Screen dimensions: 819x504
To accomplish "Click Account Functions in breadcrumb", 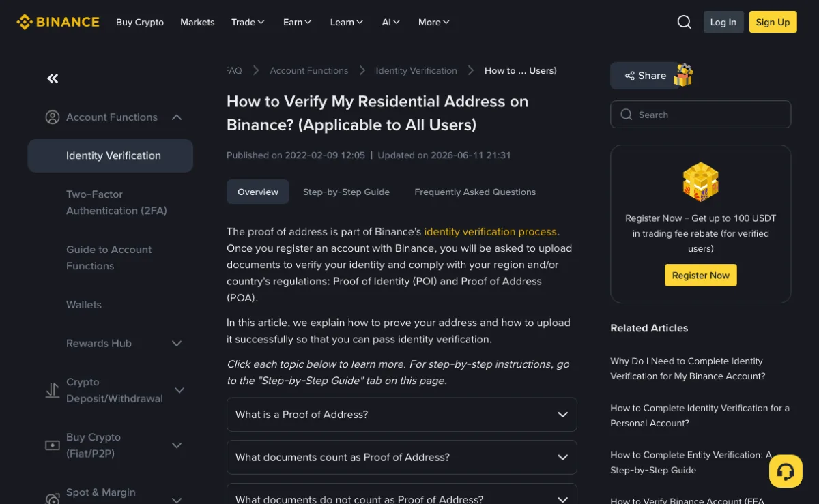I will 308,70.
